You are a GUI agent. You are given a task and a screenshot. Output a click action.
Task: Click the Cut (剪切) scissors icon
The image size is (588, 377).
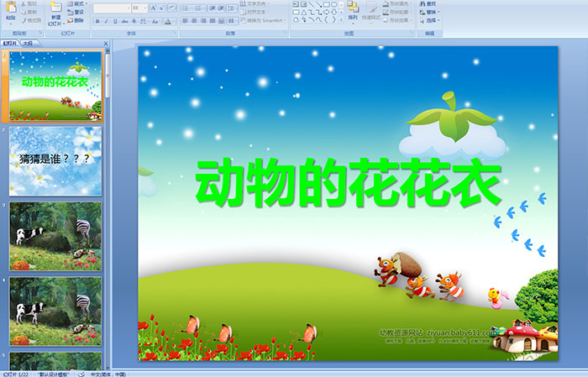coord(24,3)
